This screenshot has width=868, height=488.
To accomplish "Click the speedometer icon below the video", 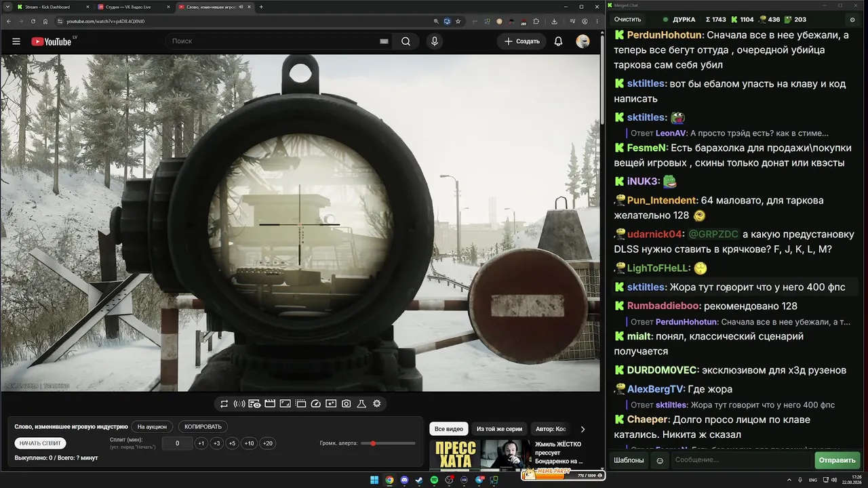I will (x=315, y=404).
